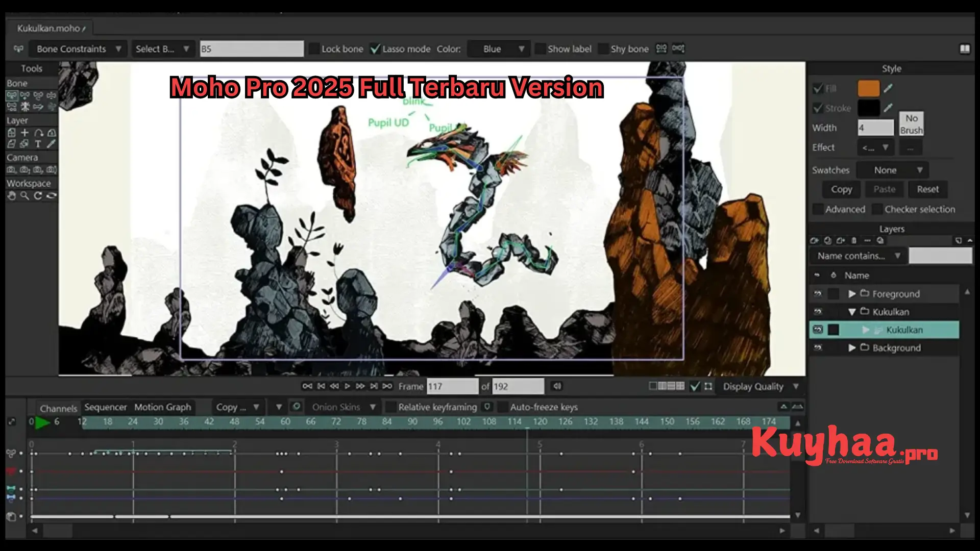Viewport: 980px width, 551px height.
Task: Enable Auto-freeze keys checkbox
Action: 503,407
